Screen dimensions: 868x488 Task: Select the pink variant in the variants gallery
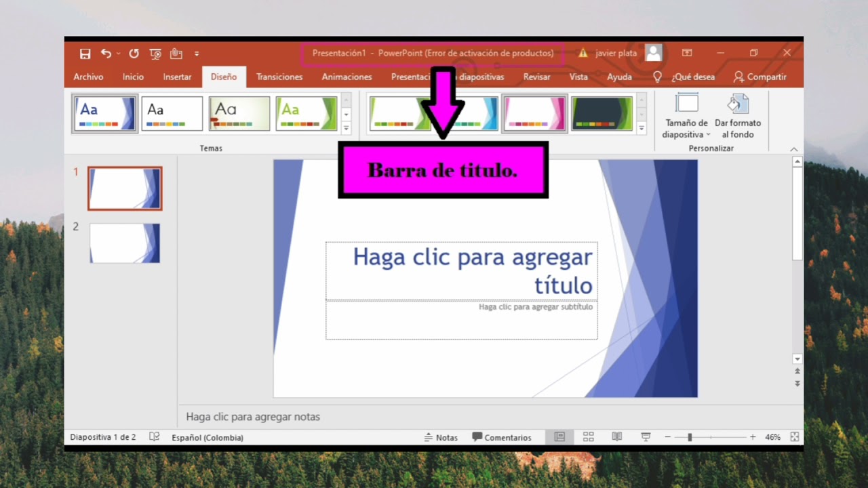[534, 113]
